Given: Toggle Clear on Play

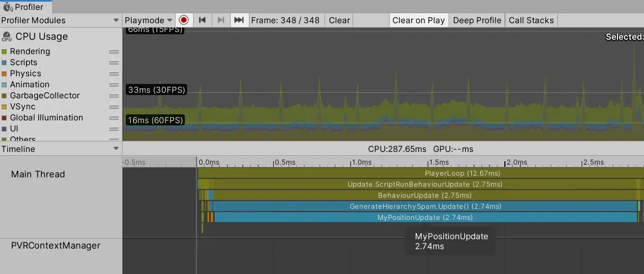Looking at the screenshot, I should click(x=418, y=20).
